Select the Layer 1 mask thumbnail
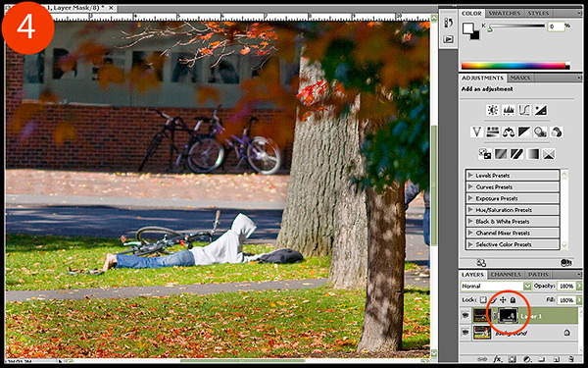 tap(508, 316)
